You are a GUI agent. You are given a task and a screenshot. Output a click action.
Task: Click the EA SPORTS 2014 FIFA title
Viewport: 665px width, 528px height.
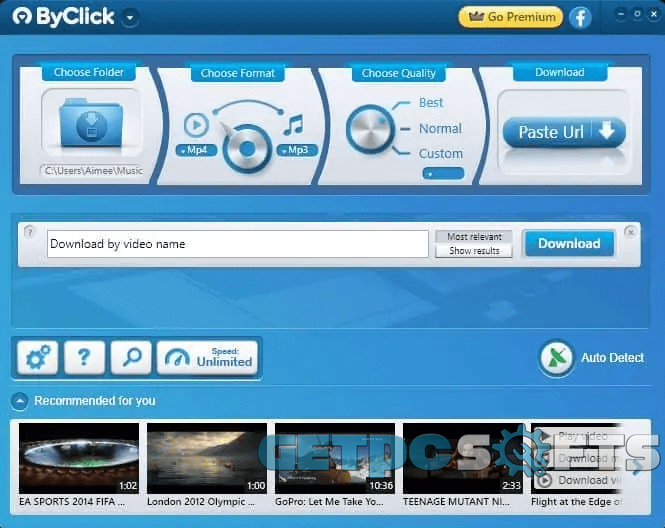click(x=73, y=502)
